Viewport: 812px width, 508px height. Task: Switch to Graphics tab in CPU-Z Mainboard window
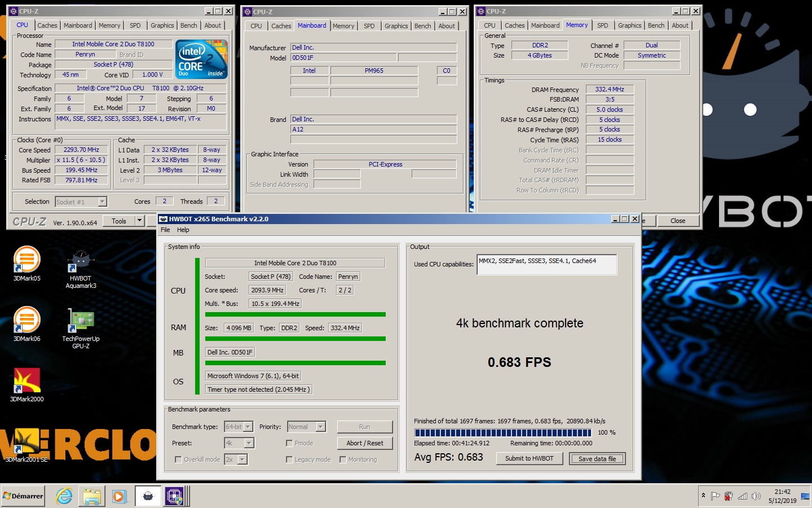[396, 26]
